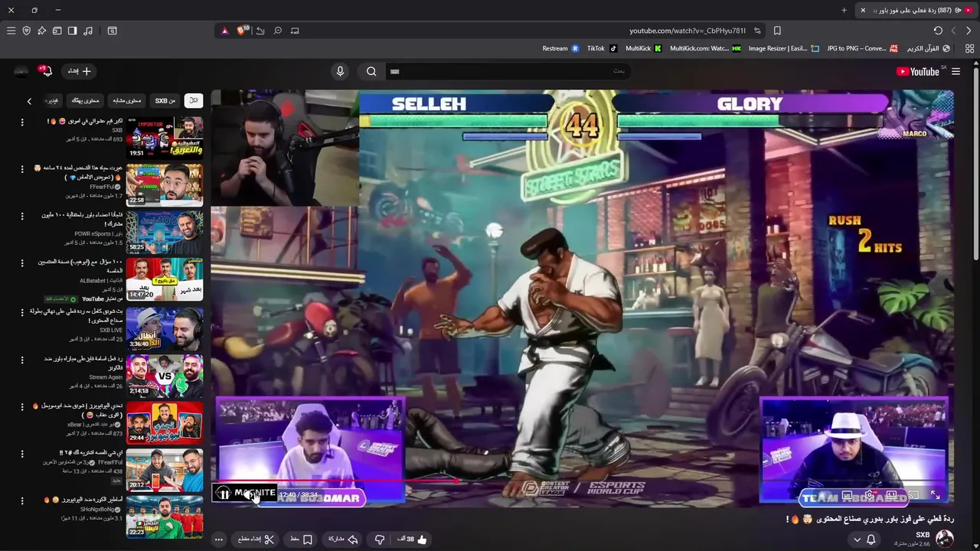Select the 'محتوى مشابه' filter chip
This screenshot has width=980, height=551.
[127, 100]
